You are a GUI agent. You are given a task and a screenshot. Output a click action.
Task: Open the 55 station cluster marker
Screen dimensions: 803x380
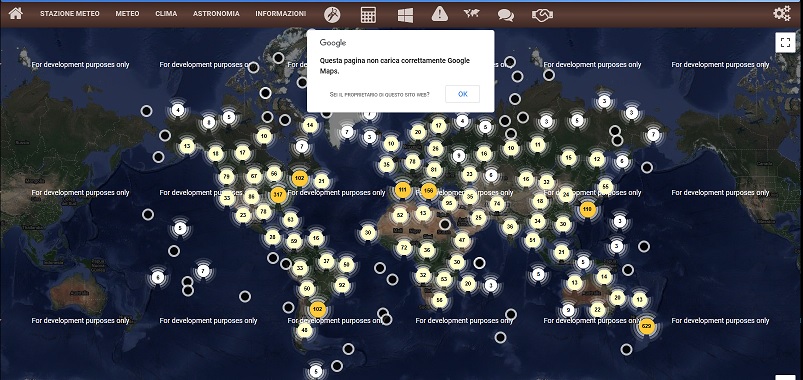(605, 186)
